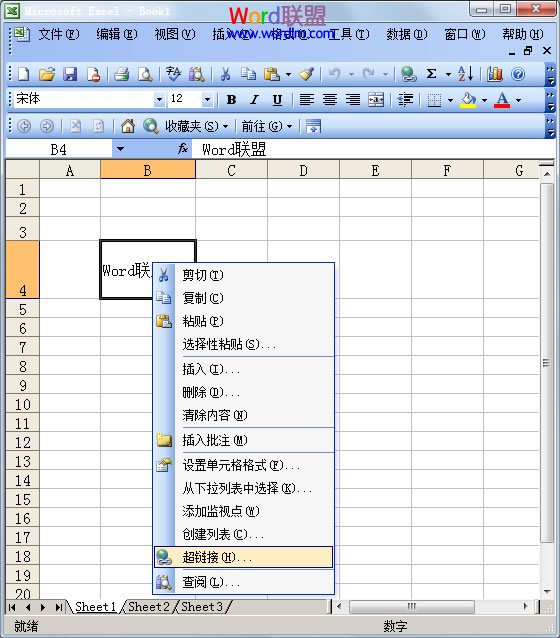Viewport: 560px width, 638px height.
Task: Toggle Bold formatting
Action: point(231,99)
